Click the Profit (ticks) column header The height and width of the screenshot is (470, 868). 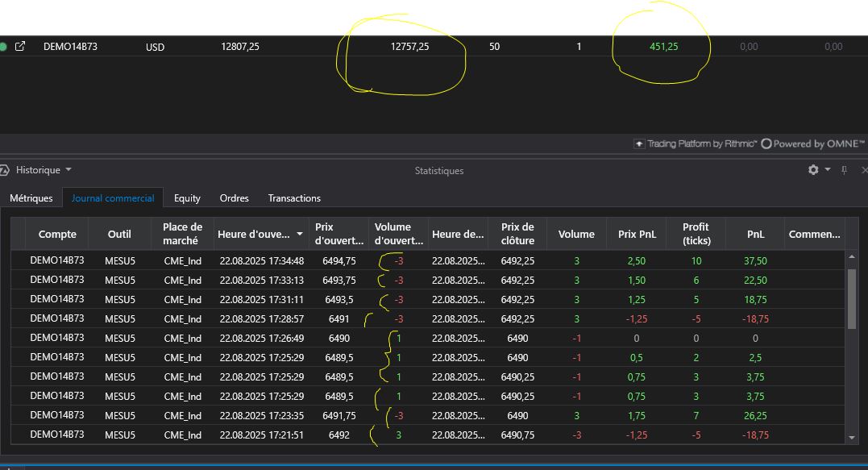[x=696, y=235]
